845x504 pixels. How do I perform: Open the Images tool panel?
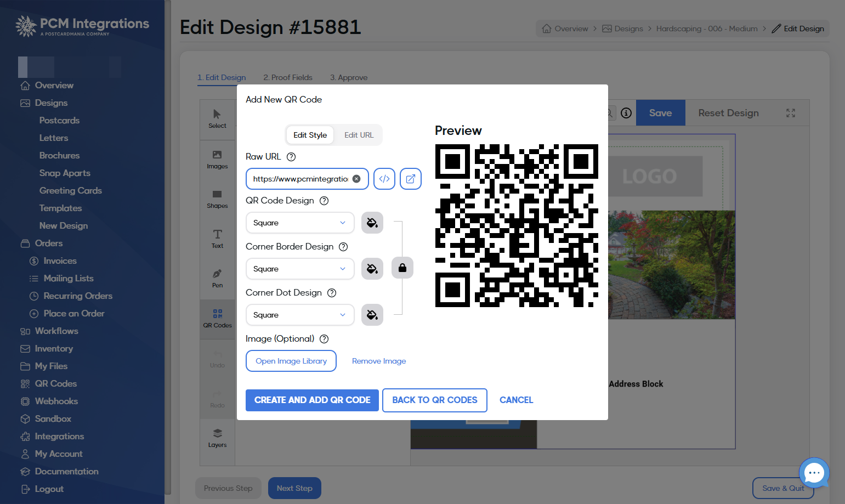click(217, 160)
